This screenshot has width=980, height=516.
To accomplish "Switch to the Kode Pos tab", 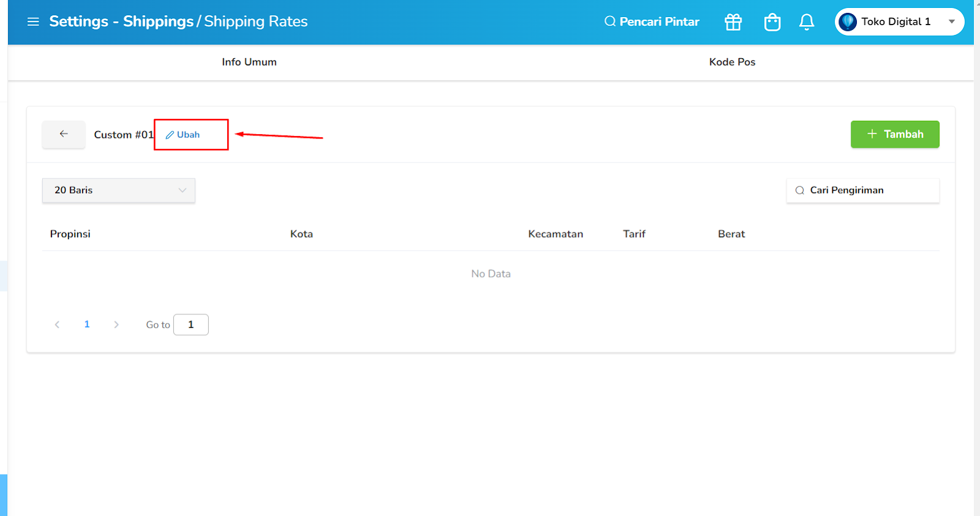I will [732, 62].
